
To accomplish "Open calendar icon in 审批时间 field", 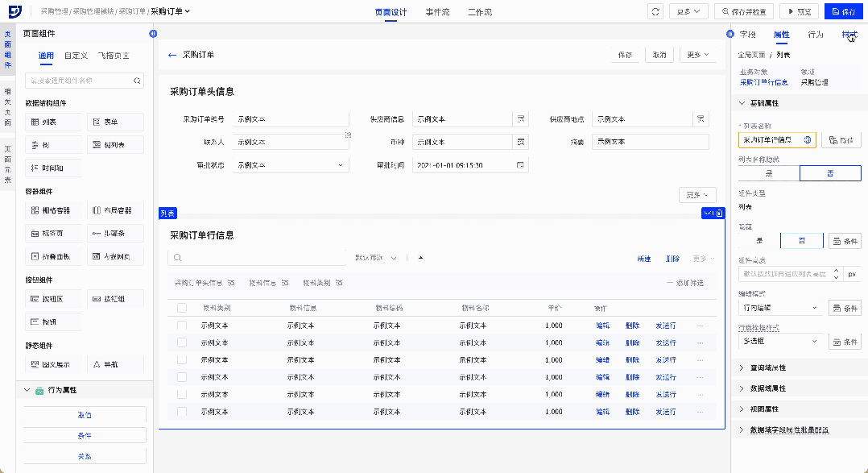I will click(x=521, y=164).
